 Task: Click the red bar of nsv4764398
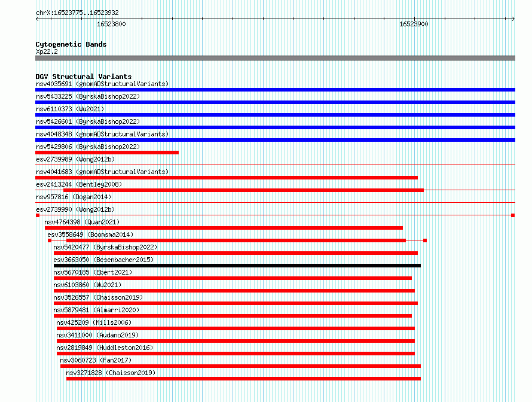click(224, 228)
